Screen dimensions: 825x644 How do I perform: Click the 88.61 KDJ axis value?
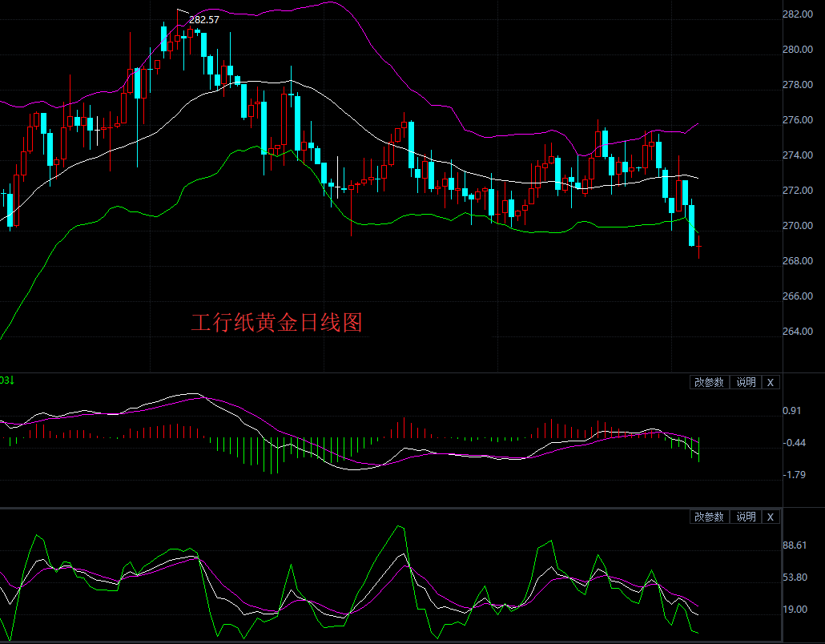click(795, 545)
